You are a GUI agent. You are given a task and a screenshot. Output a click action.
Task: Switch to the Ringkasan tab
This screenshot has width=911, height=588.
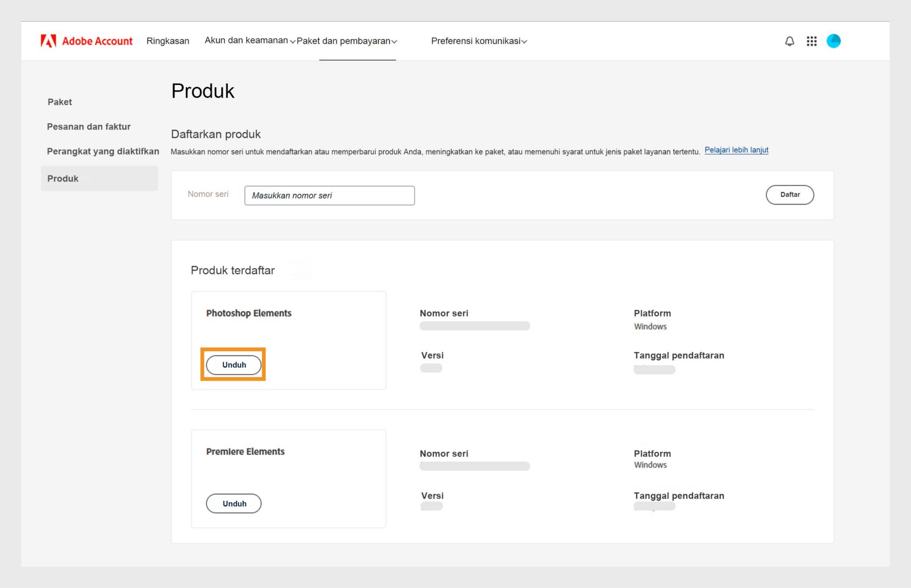click(x=168, y=41)
